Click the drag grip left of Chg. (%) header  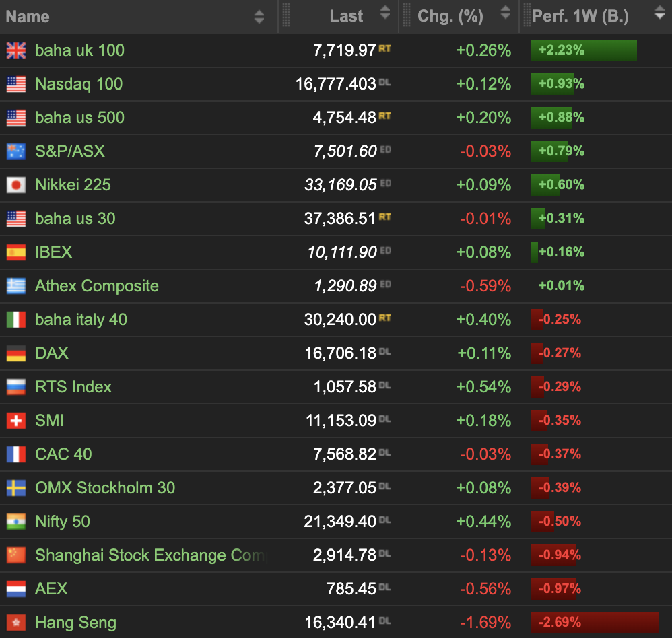coord(407,15)
